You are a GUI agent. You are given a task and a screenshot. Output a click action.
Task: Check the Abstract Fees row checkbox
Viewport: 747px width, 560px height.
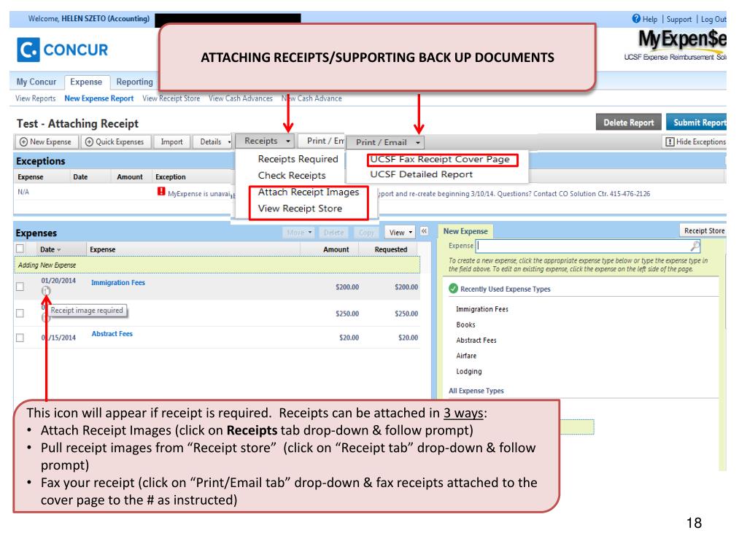click(20, 338)
